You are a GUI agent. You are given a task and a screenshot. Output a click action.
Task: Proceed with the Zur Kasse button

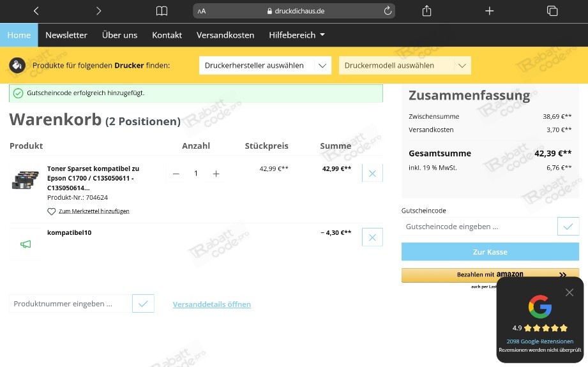coord(490,252)
